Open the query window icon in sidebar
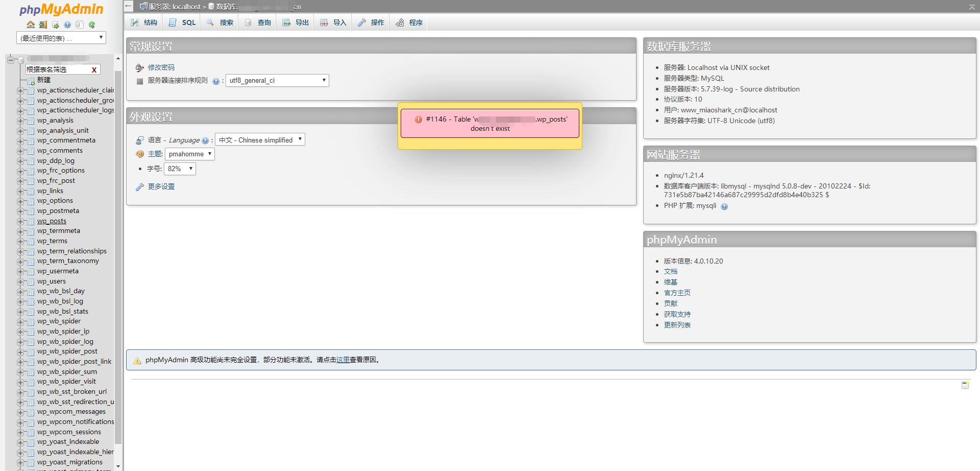This screenshot has width=980, height=471. [x=55, y=25]
